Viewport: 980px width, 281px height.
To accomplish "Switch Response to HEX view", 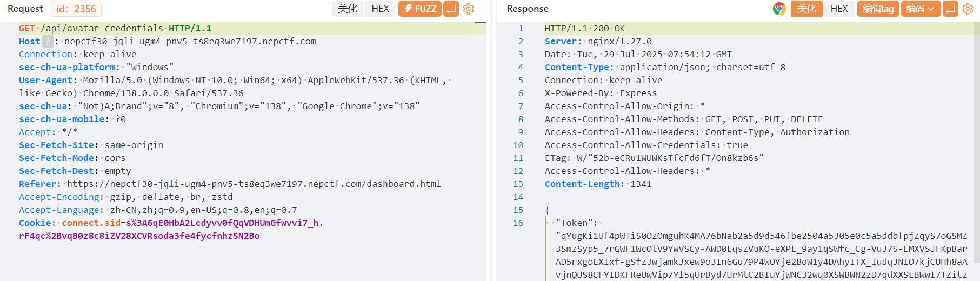I will coord(839,9).
